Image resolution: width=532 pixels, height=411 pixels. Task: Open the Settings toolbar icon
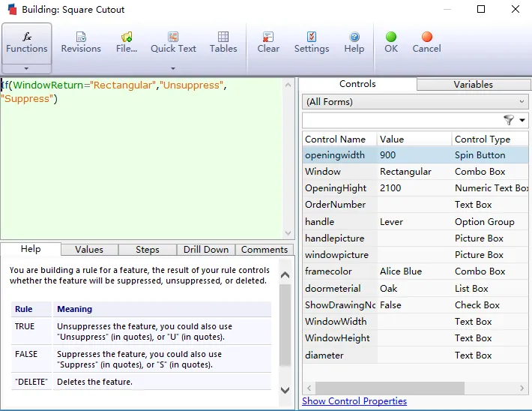tap(311, 43)
